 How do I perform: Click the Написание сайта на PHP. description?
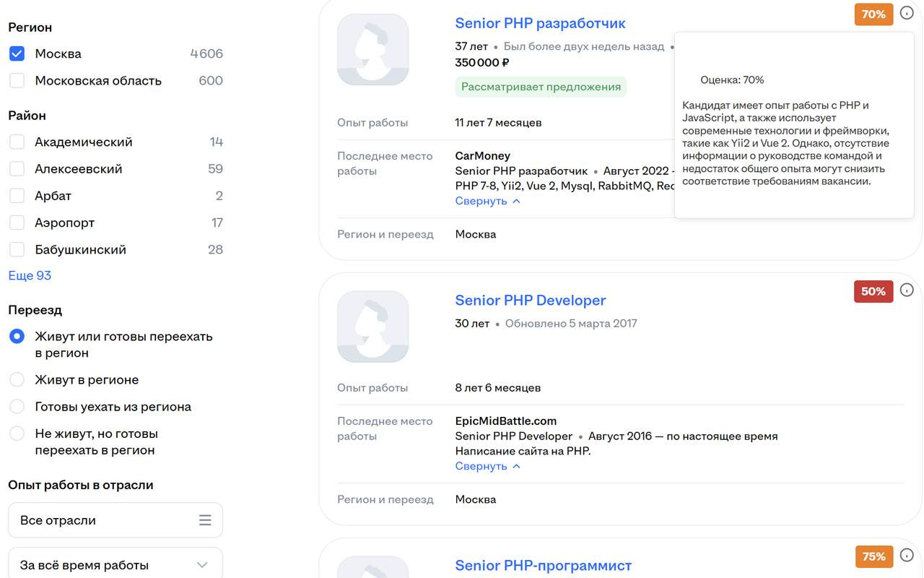(x=523, y=451)
